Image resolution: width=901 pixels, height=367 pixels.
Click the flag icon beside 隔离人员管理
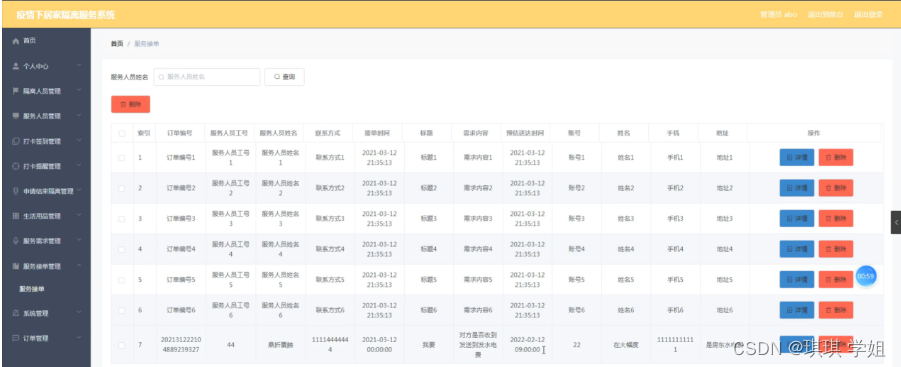coord(16,91)
